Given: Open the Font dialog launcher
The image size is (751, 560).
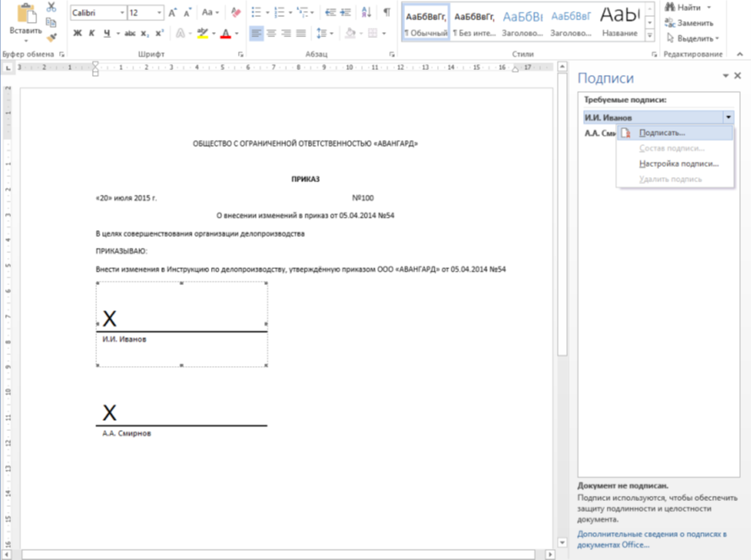Looking at the screenshot, I should [x=240, y=55].
